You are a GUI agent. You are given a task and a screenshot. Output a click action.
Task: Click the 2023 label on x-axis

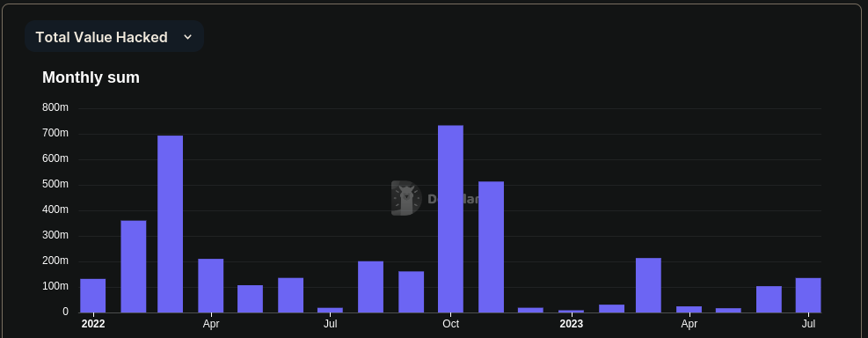572,324
